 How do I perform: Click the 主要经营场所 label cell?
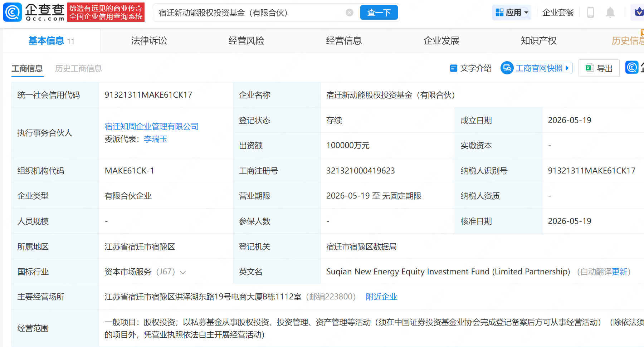[x=55, y=297]
